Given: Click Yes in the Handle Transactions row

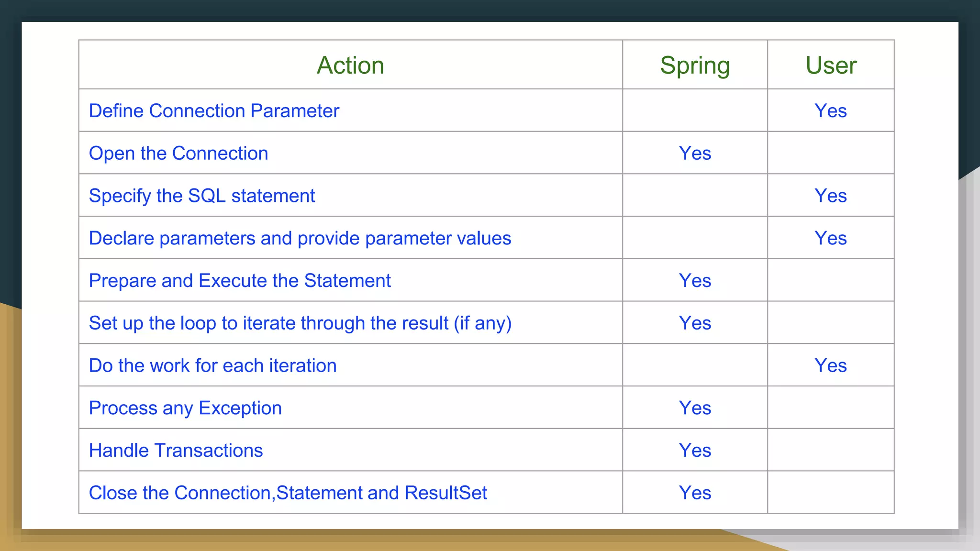Looking at the screenshot, I should pyautogui.click(x=695, y=451).
